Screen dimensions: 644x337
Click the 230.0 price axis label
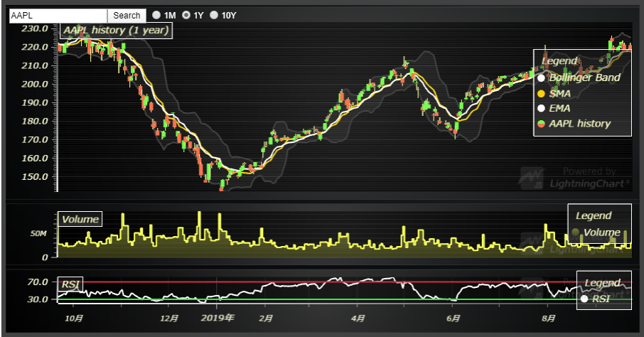pos(35,28)
